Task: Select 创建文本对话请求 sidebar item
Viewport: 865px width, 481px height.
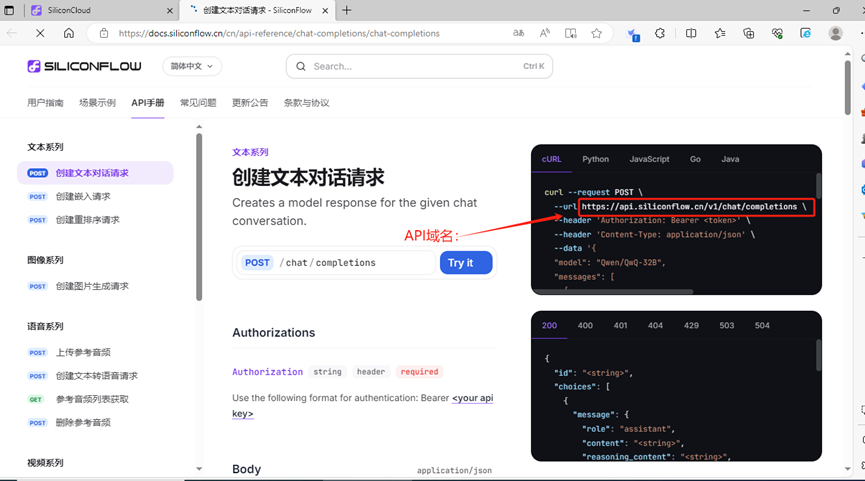Action: pos(95,173)
